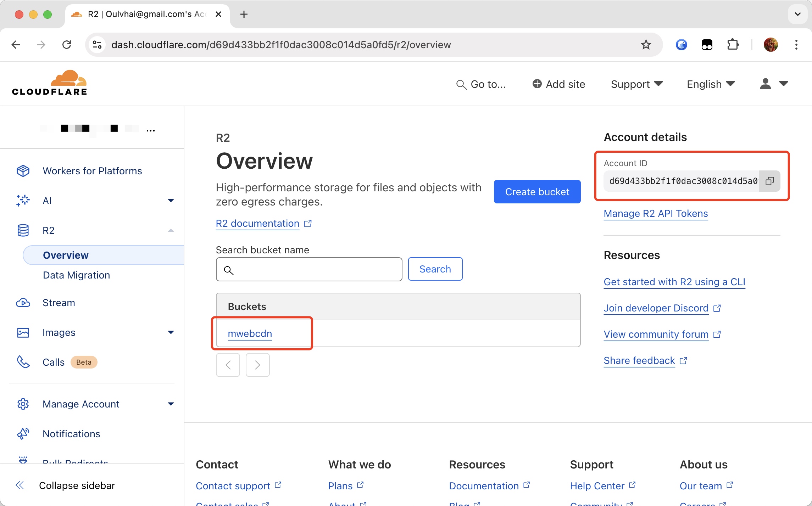The height and width of the screenshot is (506, 812).
Task: Open browser extensions puzzle icon
Action: [733, 45]
